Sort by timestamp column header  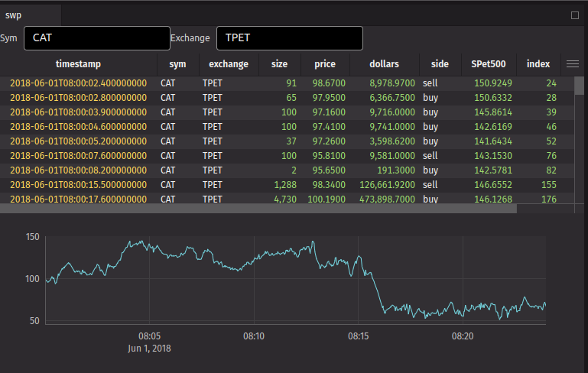tap(78, 64)
